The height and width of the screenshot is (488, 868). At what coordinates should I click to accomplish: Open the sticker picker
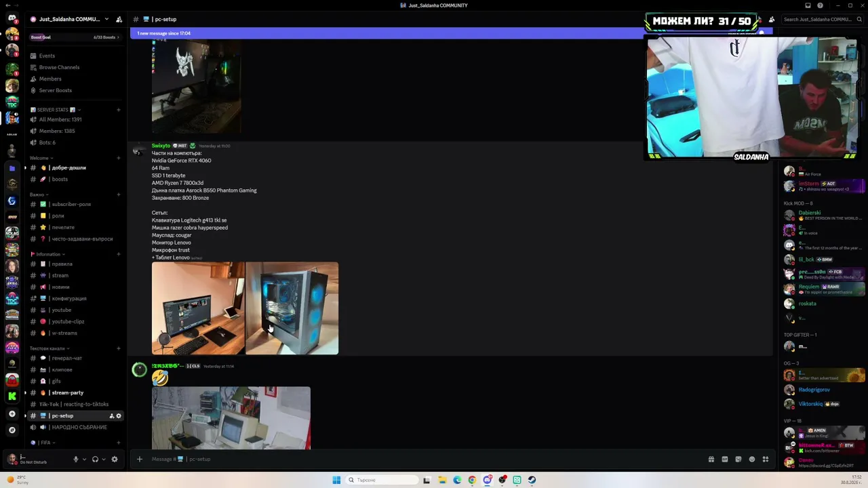(x=738, y=459)
